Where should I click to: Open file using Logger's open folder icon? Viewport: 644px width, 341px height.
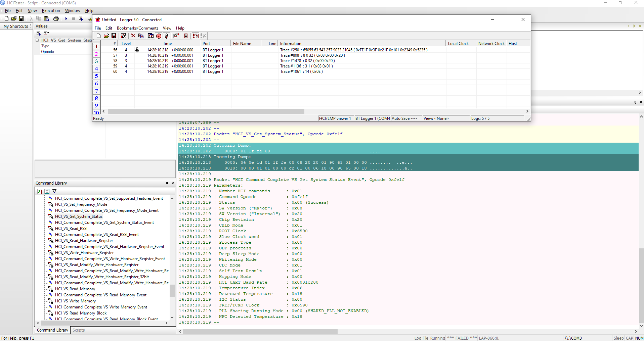point(106,36)
